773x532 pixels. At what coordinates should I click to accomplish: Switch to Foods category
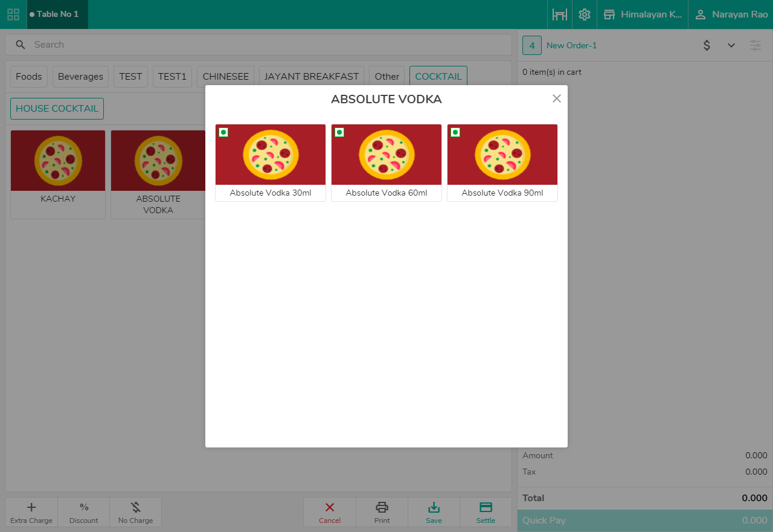click(29, 77)
